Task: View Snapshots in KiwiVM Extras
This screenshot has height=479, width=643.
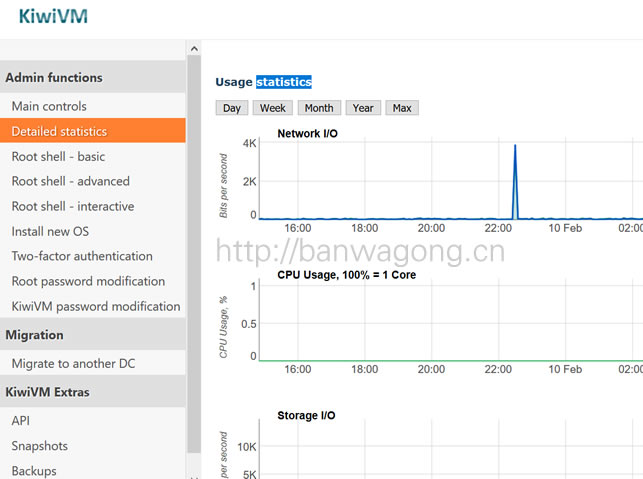Action: pyautogui.click(x=40, y=446)
